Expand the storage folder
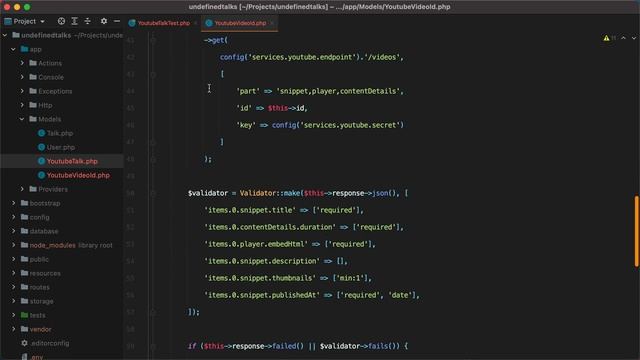 (x=14, y=301)
